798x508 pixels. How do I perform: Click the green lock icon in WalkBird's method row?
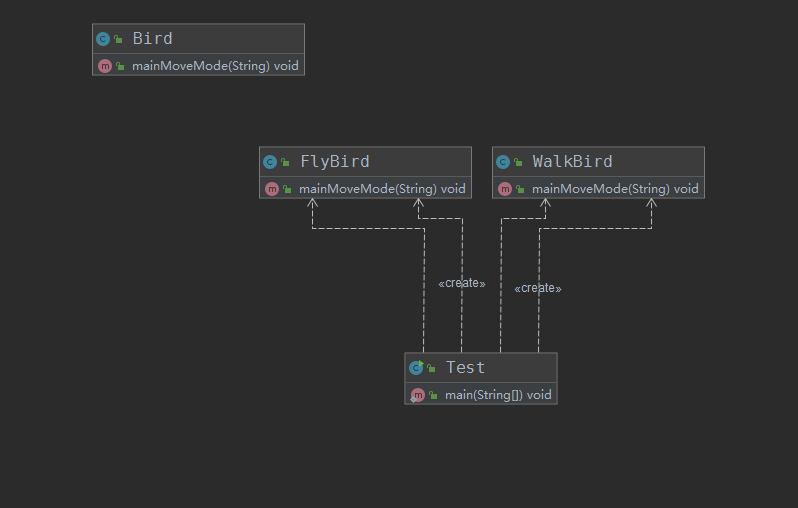pyautogui.click(x=520, y=189)
